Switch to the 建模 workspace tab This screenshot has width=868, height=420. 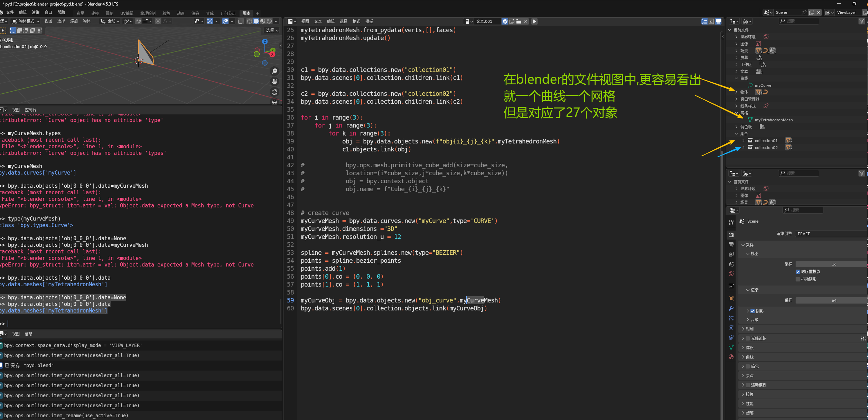coord(95,13)
